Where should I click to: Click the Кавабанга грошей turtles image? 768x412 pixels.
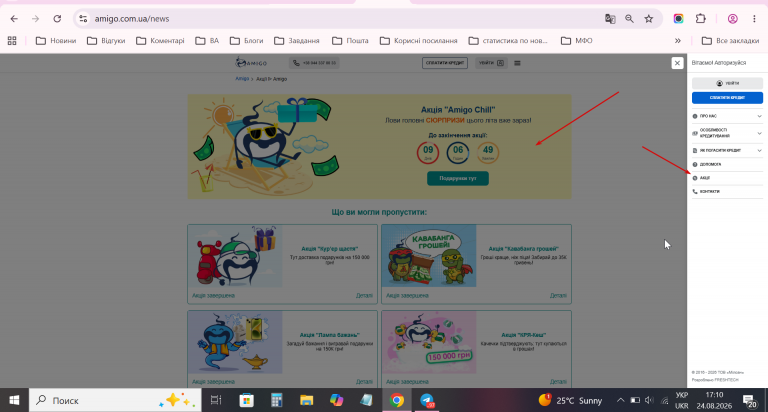tap(429, 256)
